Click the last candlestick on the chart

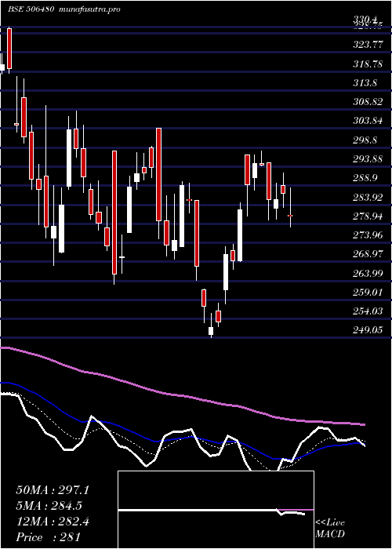[x=290, y=207]
